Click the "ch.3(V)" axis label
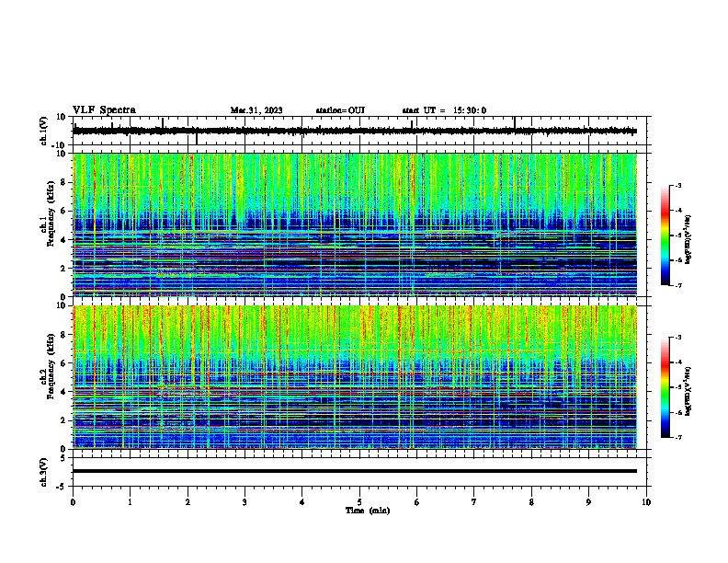The width and height of the screenshot is (728, 563). (44, 473)
